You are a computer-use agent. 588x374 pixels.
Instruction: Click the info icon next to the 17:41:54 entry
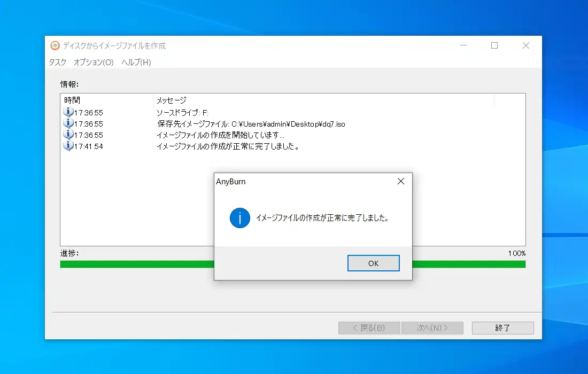68,146
